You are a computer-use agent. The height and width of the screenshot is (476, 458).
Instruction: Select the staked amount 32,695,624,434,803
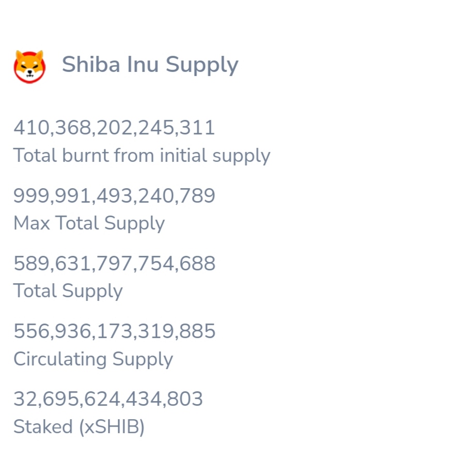point(108,399)
